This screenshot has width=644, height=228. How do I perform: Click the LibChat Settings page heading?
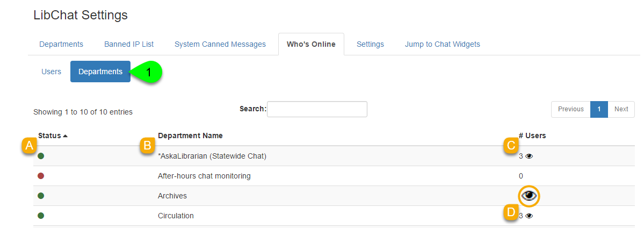81,15
